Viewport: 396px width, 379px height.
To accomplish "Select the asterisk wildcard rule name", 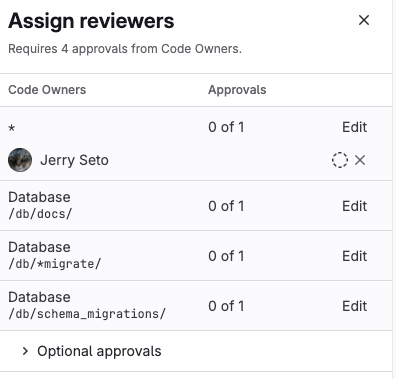I will 12,128.
